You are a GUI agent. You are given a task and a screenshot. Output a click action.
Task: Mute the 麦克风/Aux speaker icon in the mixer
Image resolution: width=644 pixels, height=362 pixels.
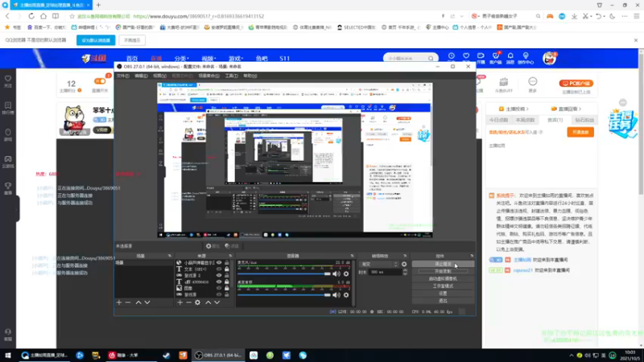(x=336, y=274)
